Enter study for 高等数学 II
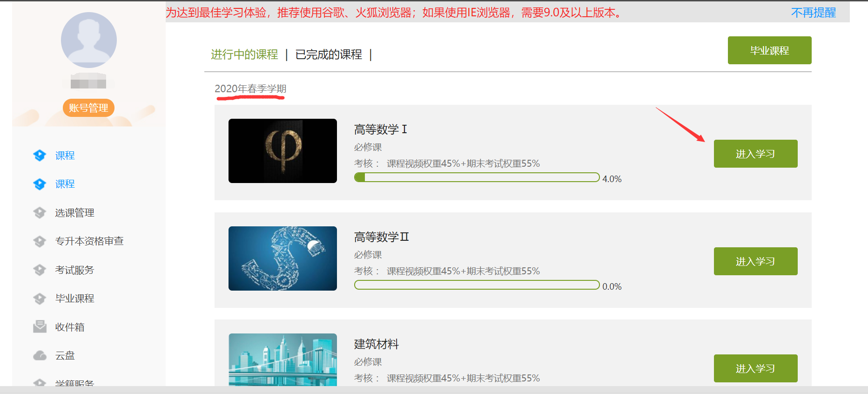Image resolution: width=868 pixels, height=394 pixels. [755, 261]
